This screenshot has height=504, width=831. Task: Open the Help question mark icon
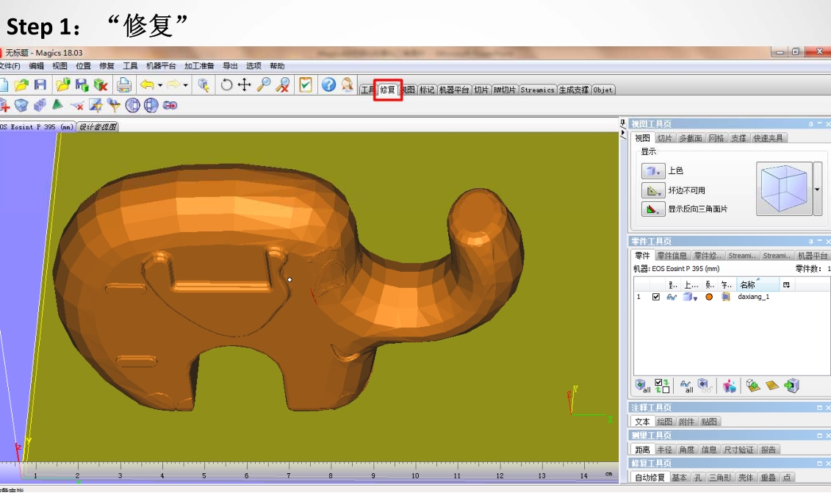click(x=328, y=85)
